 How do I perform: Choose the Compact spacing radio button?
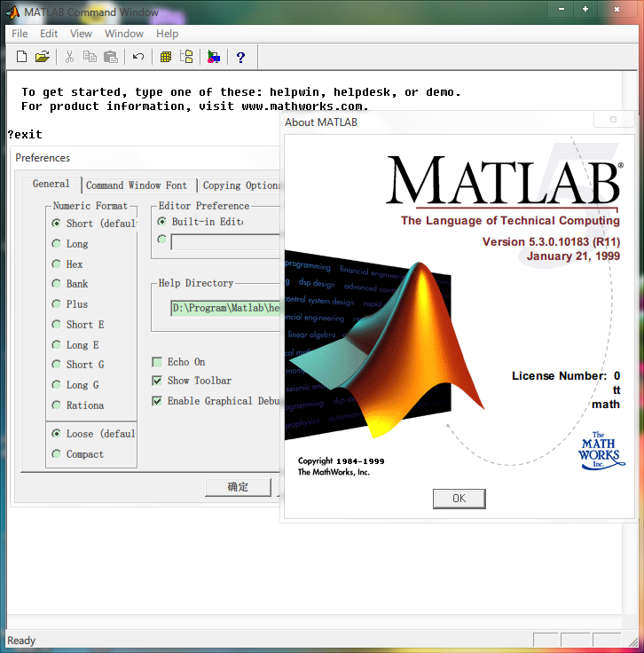[58, 454]
